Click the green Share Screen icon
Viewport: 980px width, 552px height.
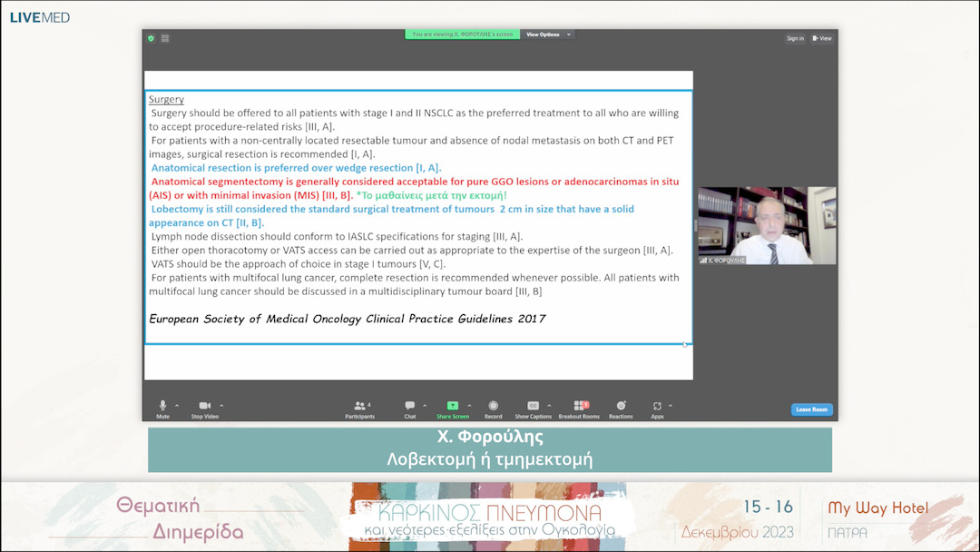[x=453, y=406]
